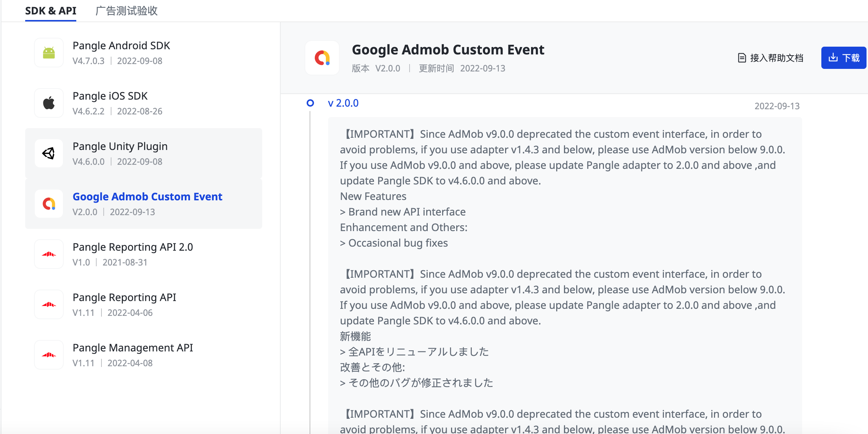Select Pangle Android SDK in the list

point(144,53)
